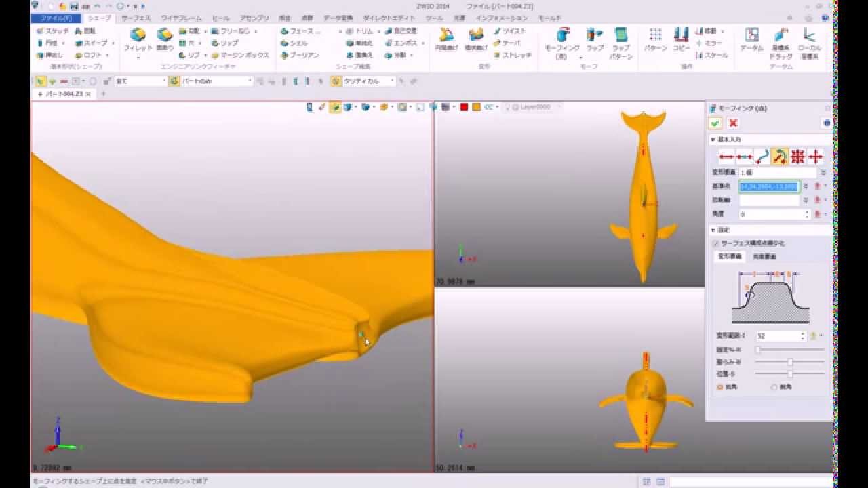Viewport: 868px width, 488px height.
Task: Select the curve morph mode icon
Action: (x=762, y=157)
